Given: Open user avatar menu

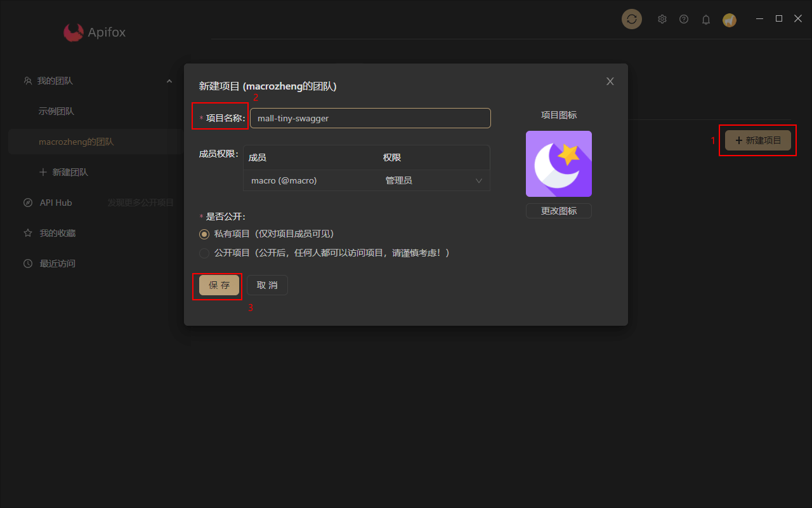Looking at the screenshot, I should (x=730, y=20).
